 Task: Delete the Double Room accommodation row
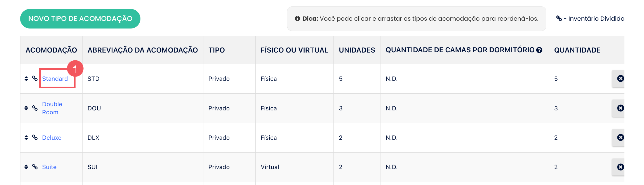tap(620, 108)
